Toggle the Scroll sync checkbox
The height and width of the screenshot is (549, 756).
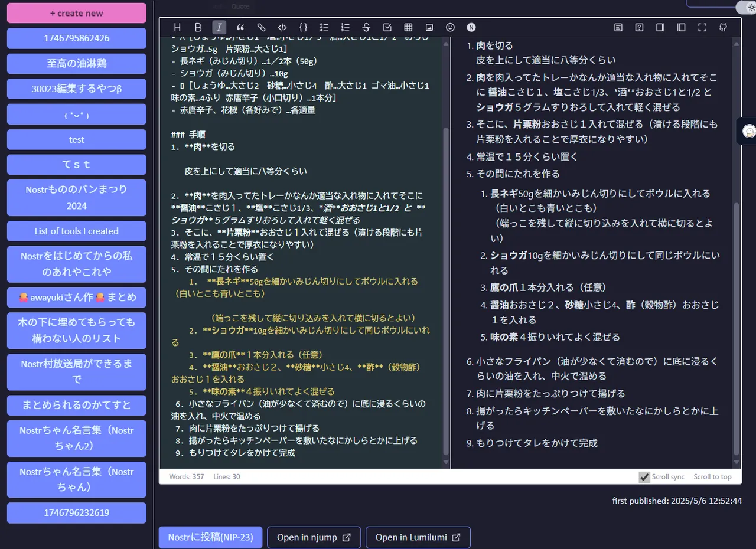[644, 477]
